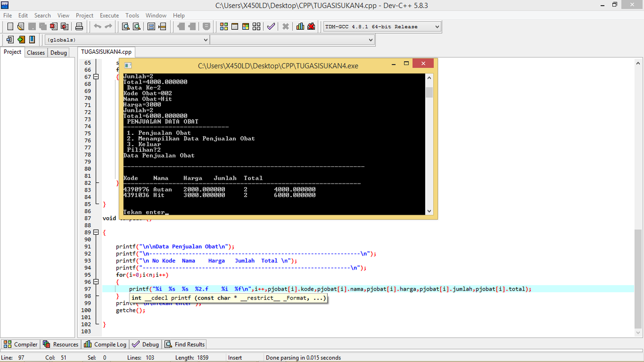Screen dimensions: 644x362
Task: Click the console window scrollbar thumb
Action: click(x=429, y=92)
